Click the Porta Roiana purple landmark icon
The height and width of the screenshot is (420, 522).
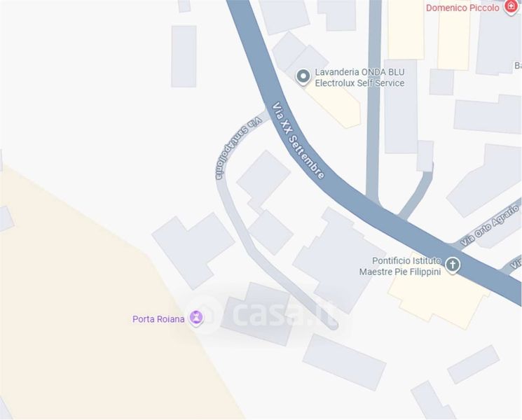coord(196,318)
